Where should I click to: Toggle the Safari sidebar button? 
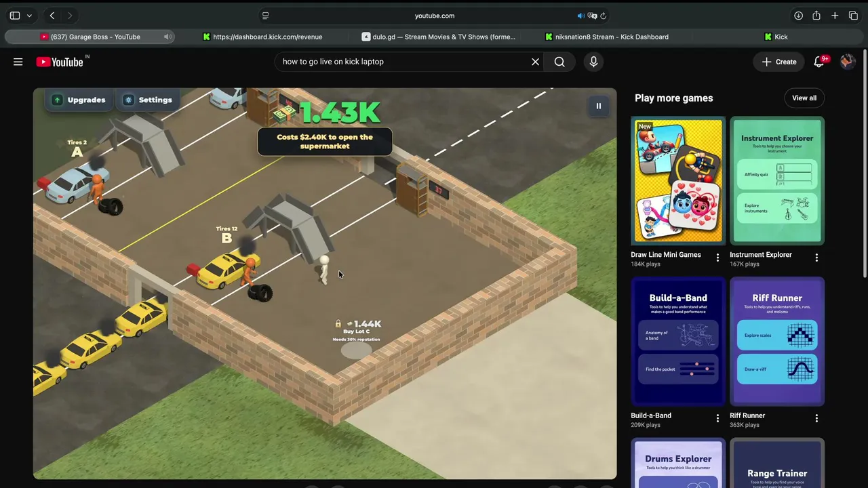click(14, 16)
